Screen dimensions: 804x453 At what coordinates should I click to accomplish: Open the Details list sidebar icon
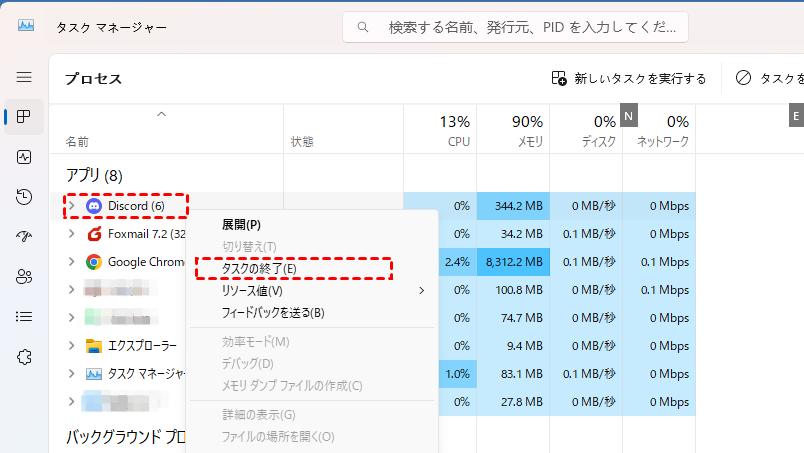tap(24, 316)
